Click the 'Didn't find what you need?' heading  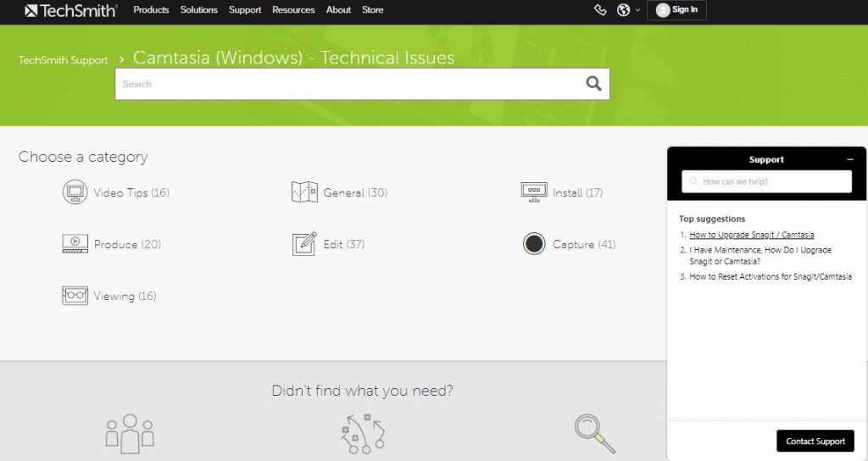(x=362, y=391)
